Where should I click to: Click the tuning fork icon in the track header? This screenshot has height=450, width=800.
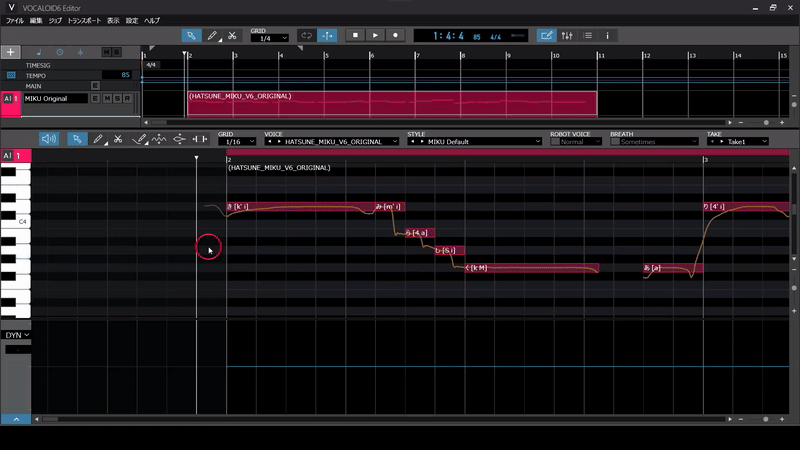pyautogui.click(x=80, y=52)
